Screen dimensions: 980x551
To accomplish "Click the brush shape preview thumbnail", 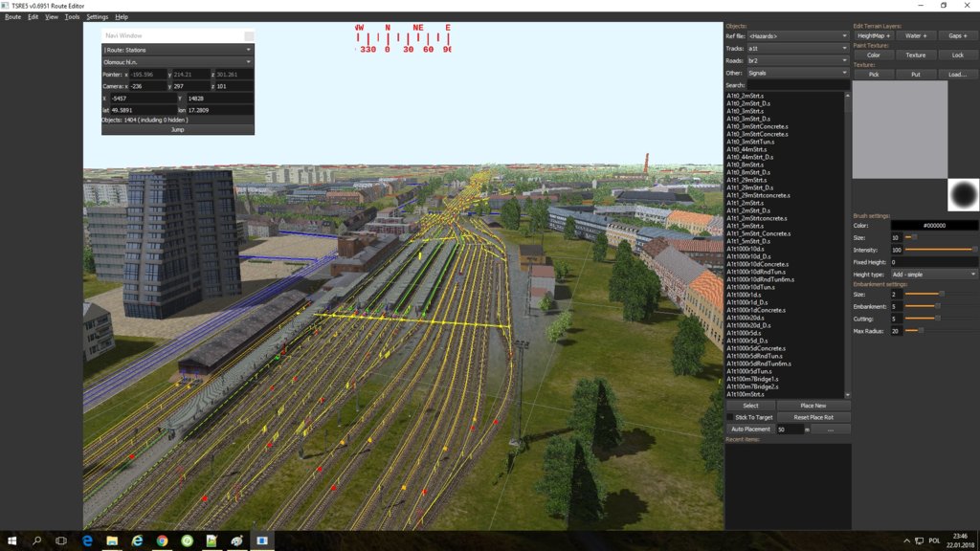I will (963, 194).
